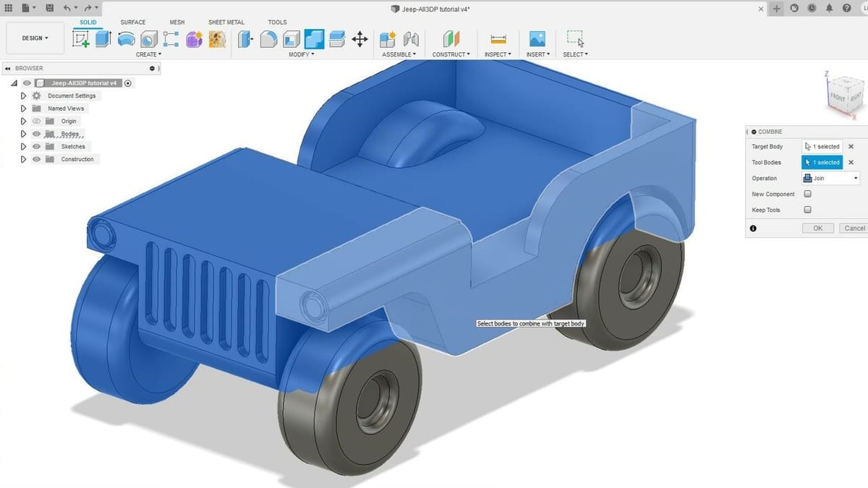
Task: Select the Insert image tool icon
Action: click(537, 39)
